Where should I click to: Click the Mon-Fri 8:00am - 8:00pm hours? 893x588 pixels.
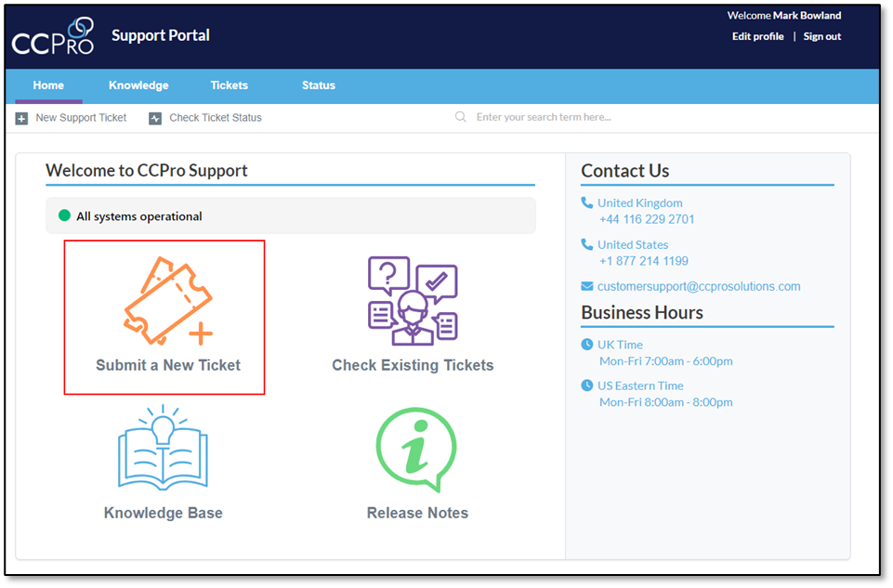[x=665, y=402]
